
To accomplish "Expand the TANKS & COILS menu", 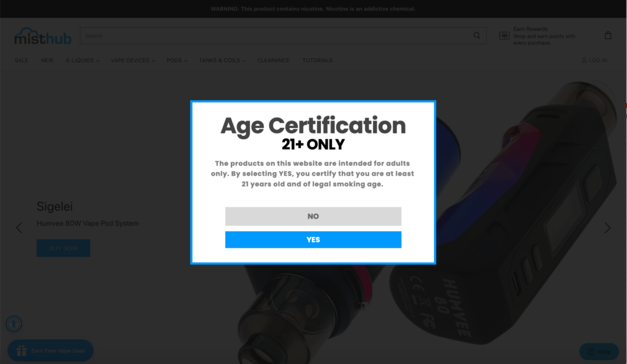I will (x=222, y=60).
